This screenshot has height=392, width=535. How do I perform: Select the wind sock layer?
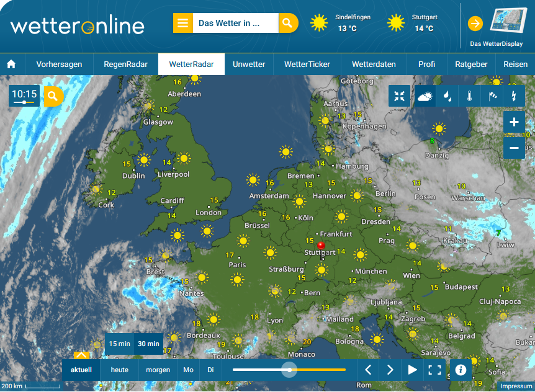pos(492,96)
